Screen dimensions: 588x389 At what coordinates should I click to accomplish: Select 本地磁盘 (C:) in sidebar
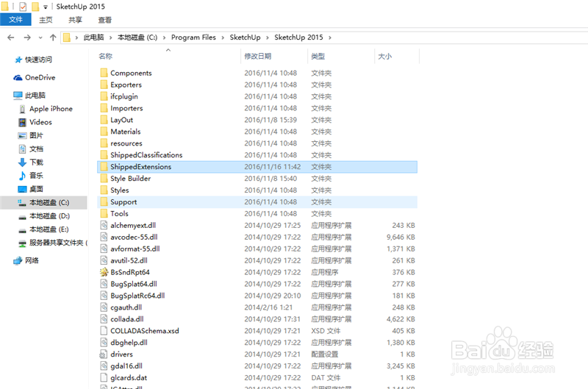coord(43,202)
